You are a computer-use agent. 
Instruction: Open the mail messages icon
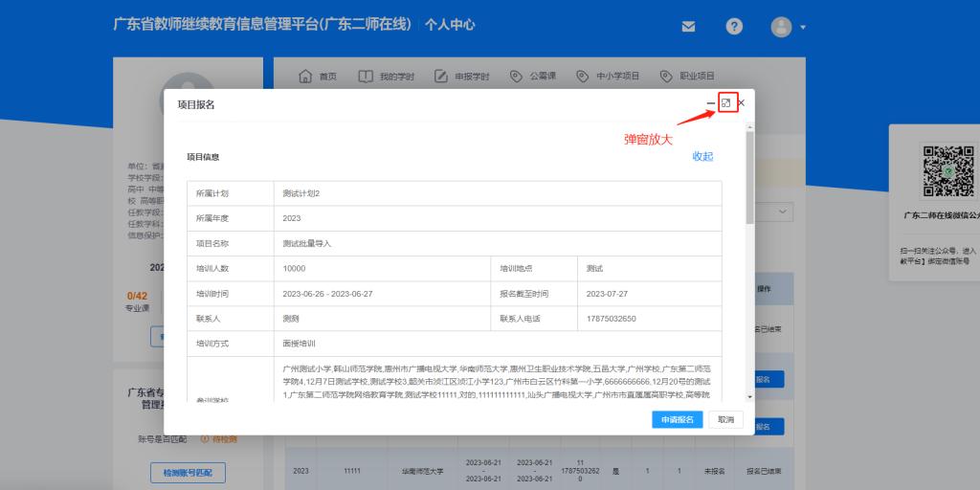(x=688, y=27)
